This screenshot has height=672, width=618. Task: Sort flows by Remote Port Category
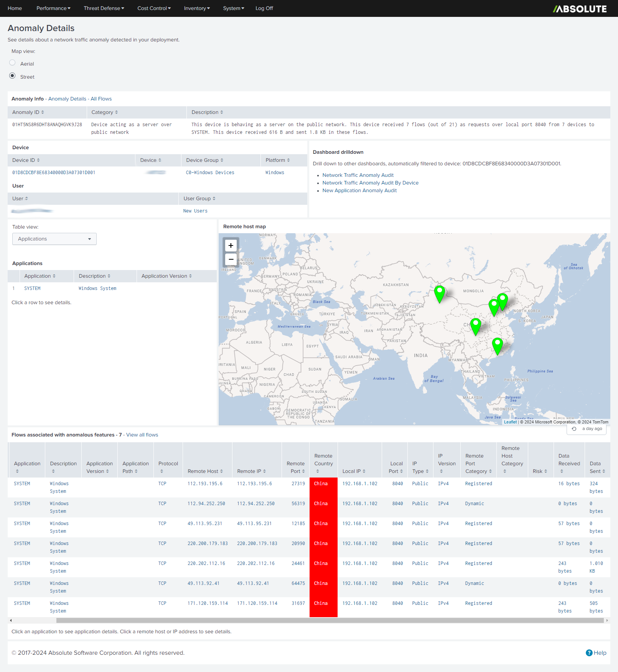pos(478,464)
